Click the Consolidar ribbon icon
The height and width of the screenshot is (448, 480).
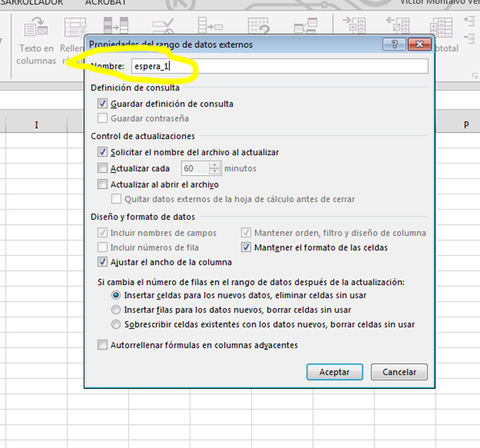point(210,25)
